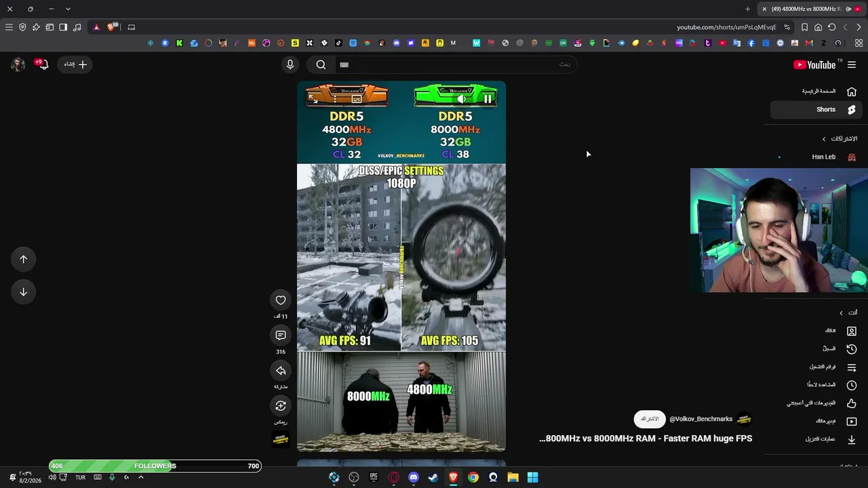This screenshot has height=488, width=868.
Task: Open Your videos in sidebar
Action: 816,421
